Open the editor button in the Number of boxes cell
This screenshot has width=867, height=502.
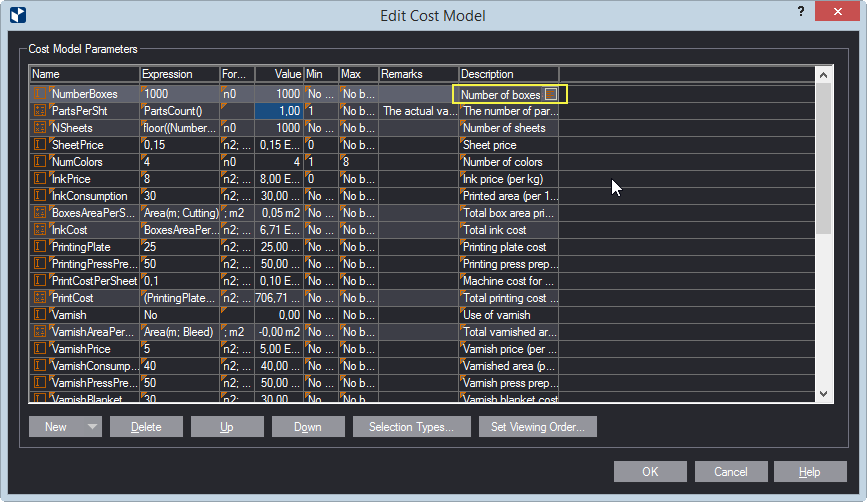click(551, 95)
